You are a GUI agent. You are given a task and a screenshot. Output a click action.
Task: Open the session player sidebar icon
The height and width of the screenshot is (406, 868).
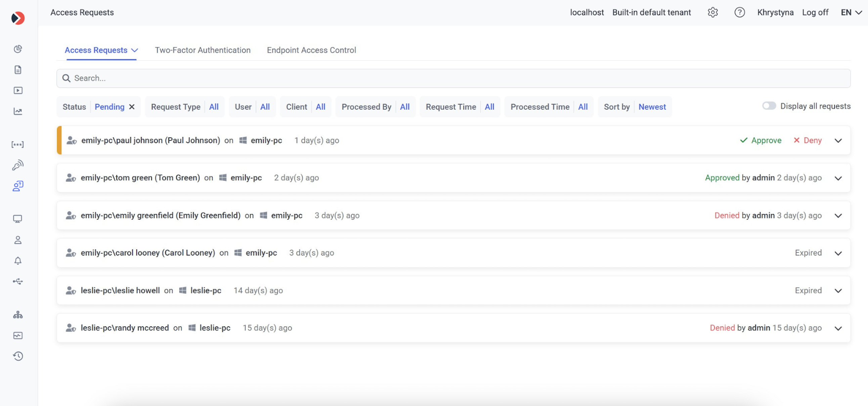(x=18, y=90)
